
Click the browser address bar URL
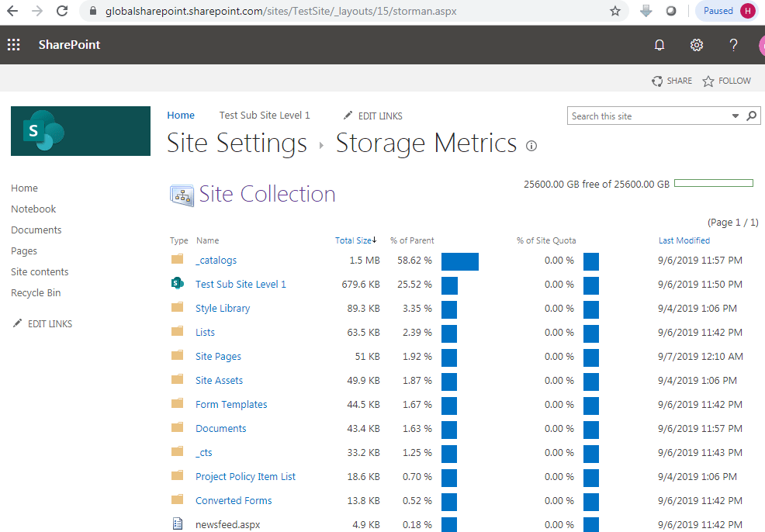[x=281, y=11]
